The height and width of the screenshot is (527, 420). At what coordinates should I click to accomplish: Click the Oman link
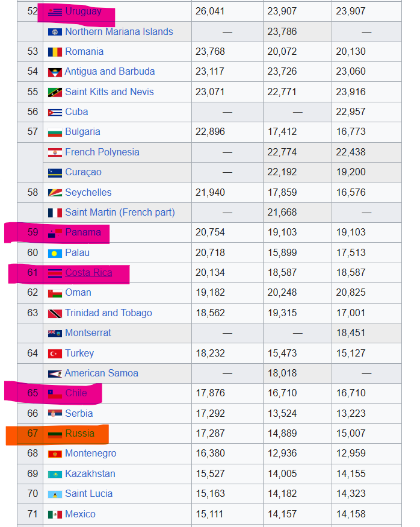point(78,292)
